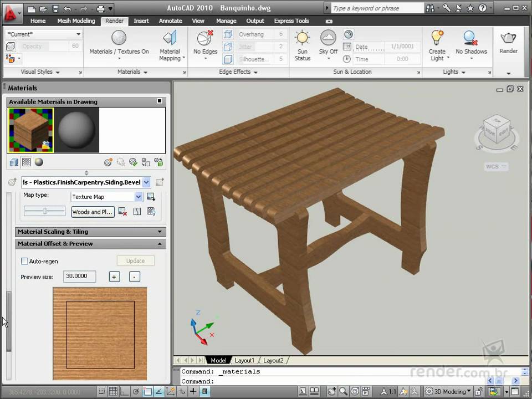
Task: Click the Woods and Pl... texture button
Action: coord(92,212)
